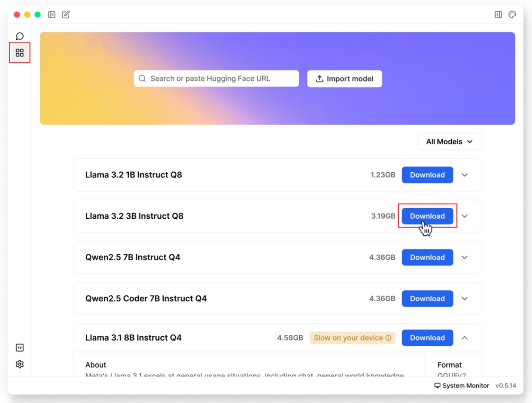Download Qwen2.5 7B Instruct Q4
This screenshot has width=532, height=403.
coord(427,257)
